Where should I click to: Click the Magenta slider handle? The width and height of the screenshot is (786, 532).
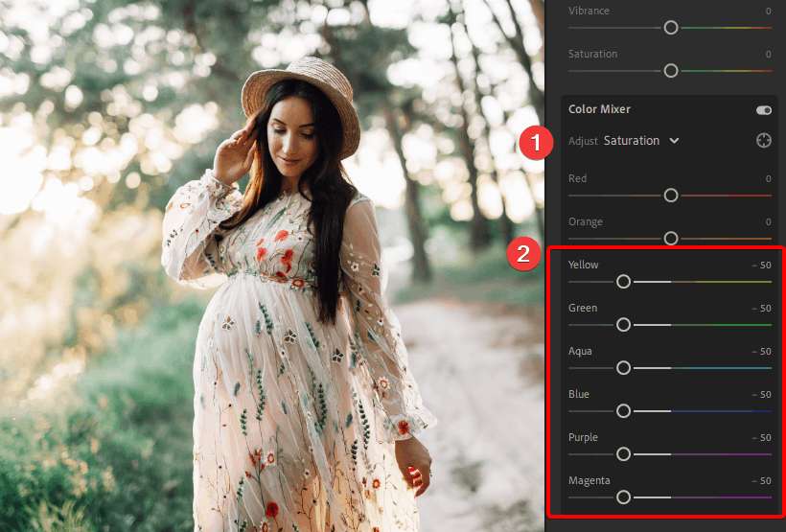coord(623,497)
